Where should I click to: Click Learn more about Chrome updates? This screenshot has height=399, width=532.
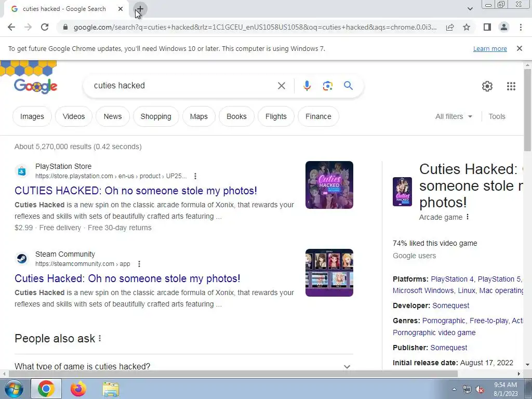click(490, 48)
